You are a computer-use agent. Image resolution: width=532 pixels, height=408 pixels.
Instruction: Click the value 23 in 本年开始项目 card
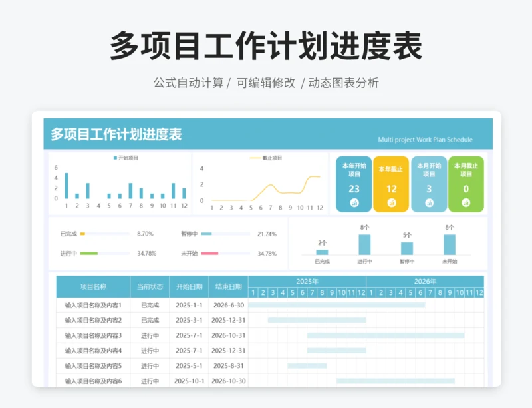point(354,189)
